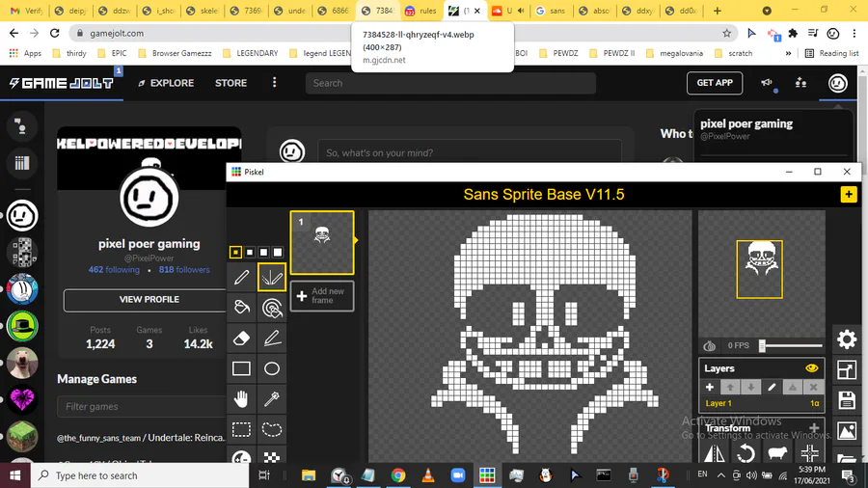Bookmark this page star icon
This screenshot has height=488, width=868.
pos(726,33)
